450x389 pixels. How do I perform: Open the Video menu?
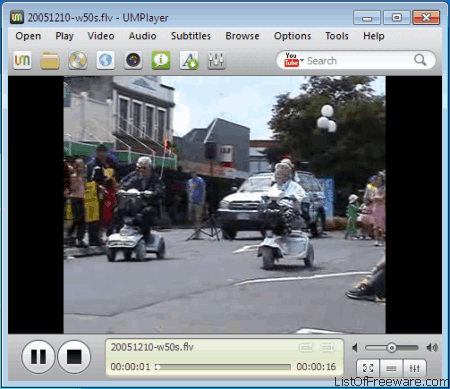pyautogui.click(x=101, y=36)
